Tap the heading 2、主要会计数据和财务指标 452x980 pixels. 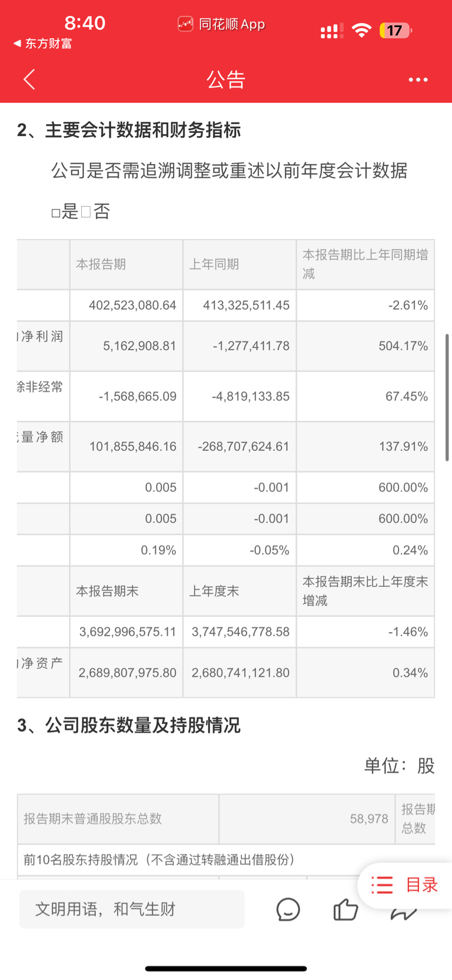click(x=129, y=130)
